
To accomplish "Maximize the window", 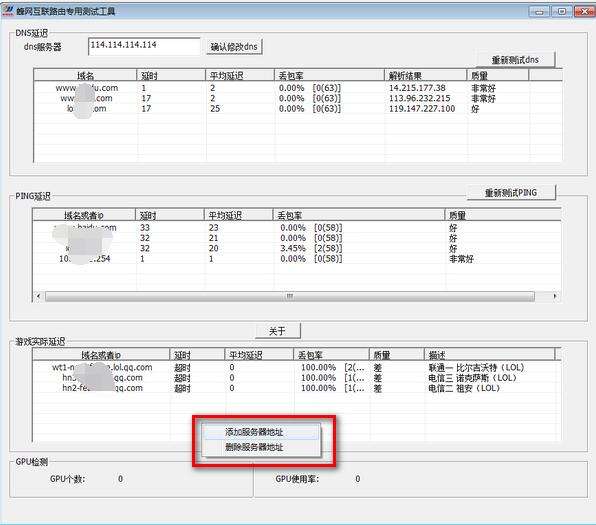I will pos(561,11).
